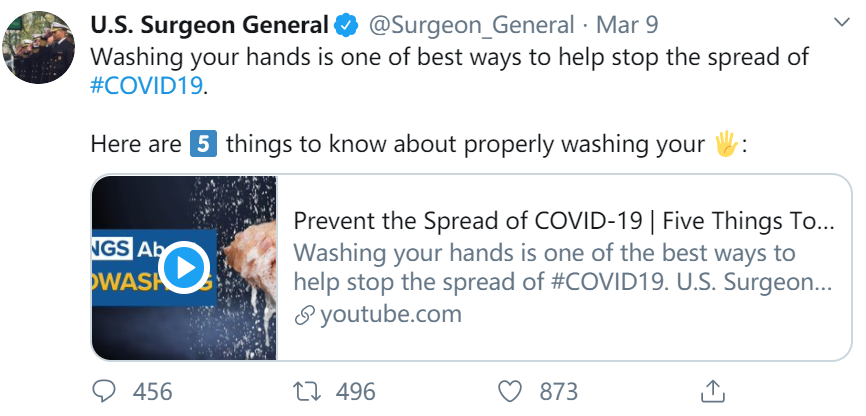Screen dimensions: 866x416
Task: Open the Prevent the Spread of COVID-19 card title
Action: pyautogui.click(x=564, y=222)
